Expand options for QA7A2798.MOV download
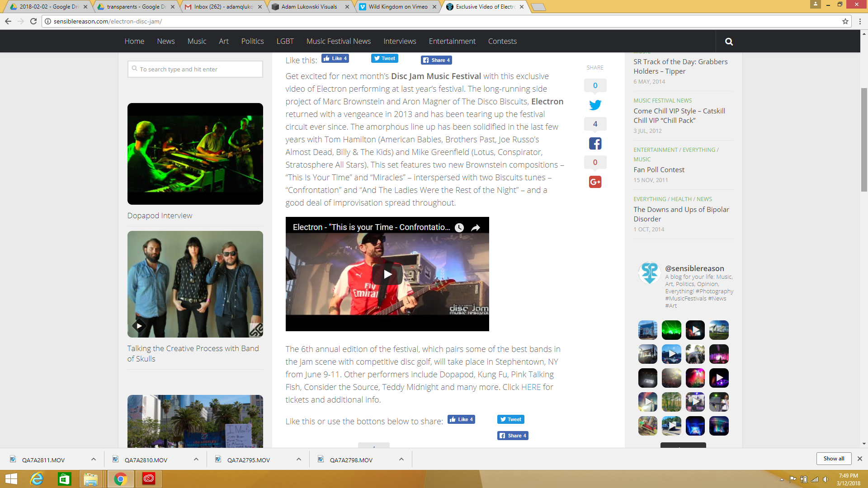Screen dimensions: 868x488 [x=401, y=459]
